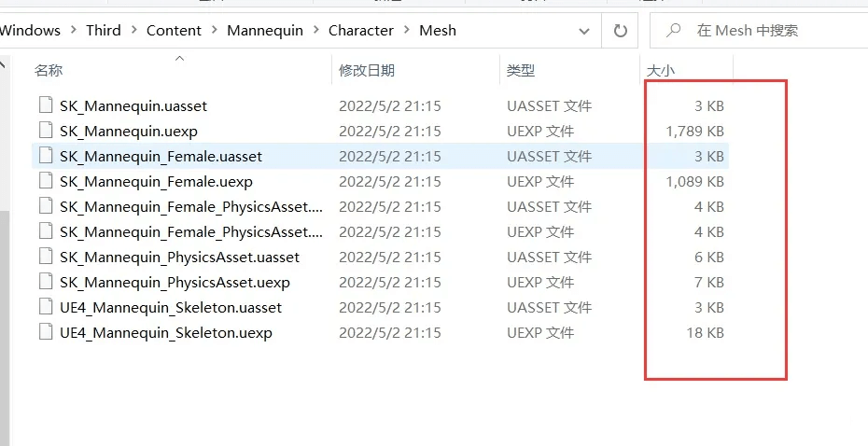868x446 pixels.
Task: Sort files by the 名称 column header
Action: [x=49, y=70]
